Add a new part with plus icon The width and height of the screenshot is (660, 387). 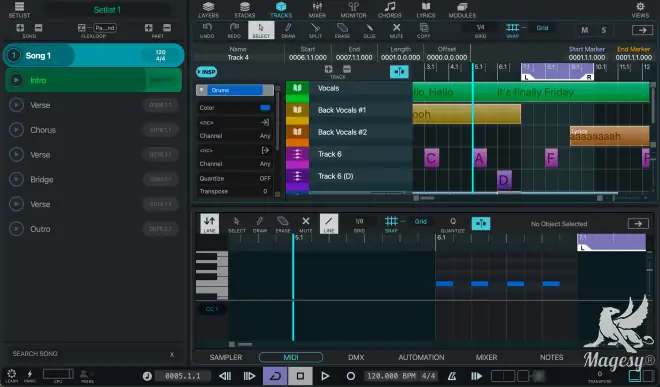coord(149,28)
